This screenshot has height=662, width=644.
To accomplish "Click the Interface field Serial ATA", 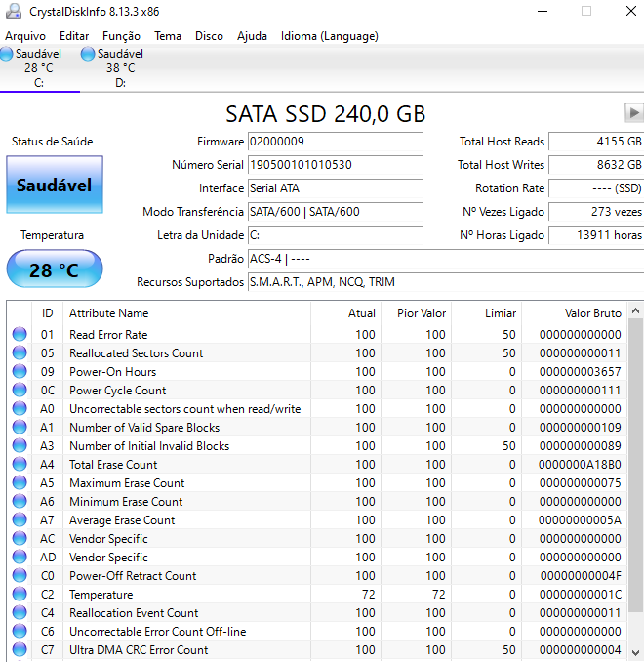I will 336,188.
